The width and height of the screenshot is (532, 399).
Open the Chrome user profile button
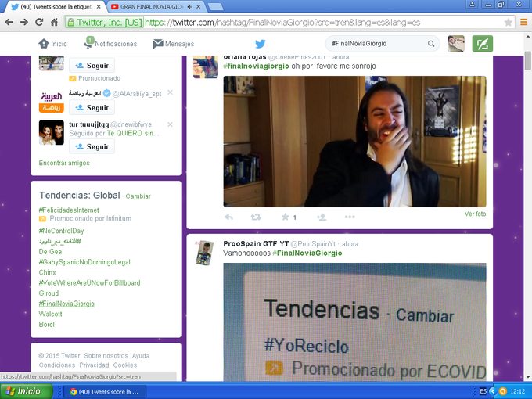pyautogui.click(x=472, y=4)
